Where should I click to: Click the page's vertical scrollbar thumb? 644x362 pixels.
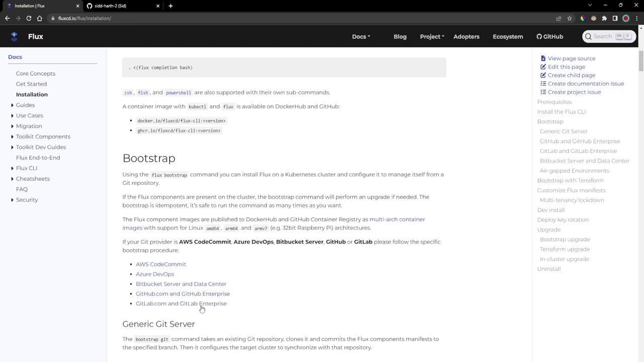tap(641, 61)
